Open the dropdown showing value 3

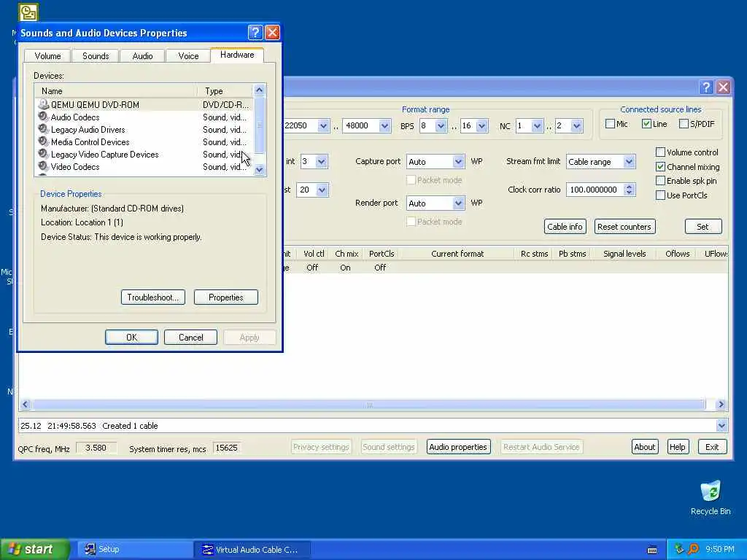click(321, 161)
